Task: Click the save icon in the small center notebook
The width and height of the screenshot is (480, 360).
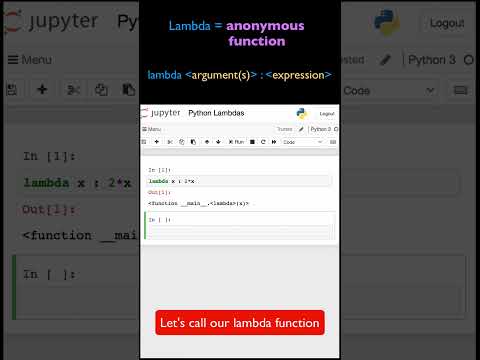Action: [x=144, y=142]
